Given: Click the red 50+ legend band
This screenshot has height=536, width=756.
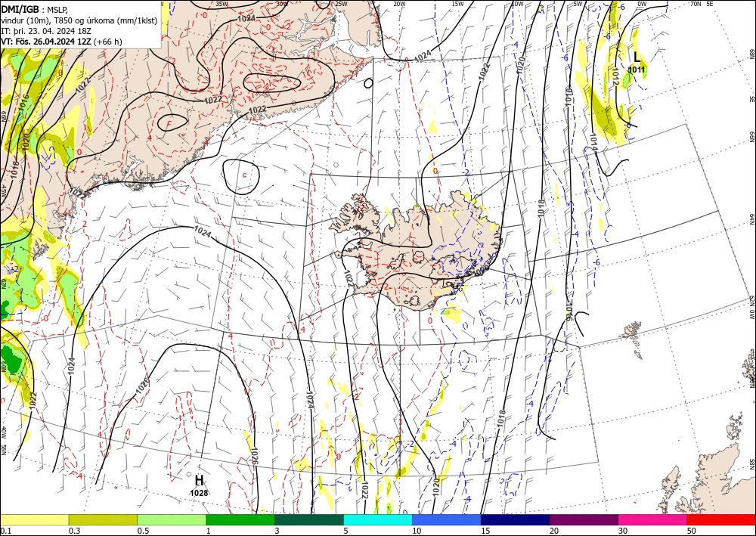Looking at the screenshot, I should (x=721, y=519).
